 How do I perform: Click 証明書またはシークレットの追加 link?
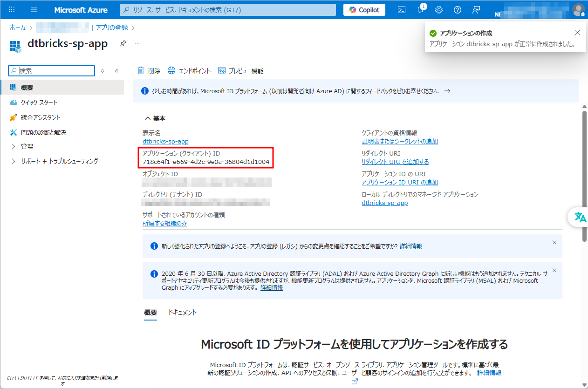[400, 142]
